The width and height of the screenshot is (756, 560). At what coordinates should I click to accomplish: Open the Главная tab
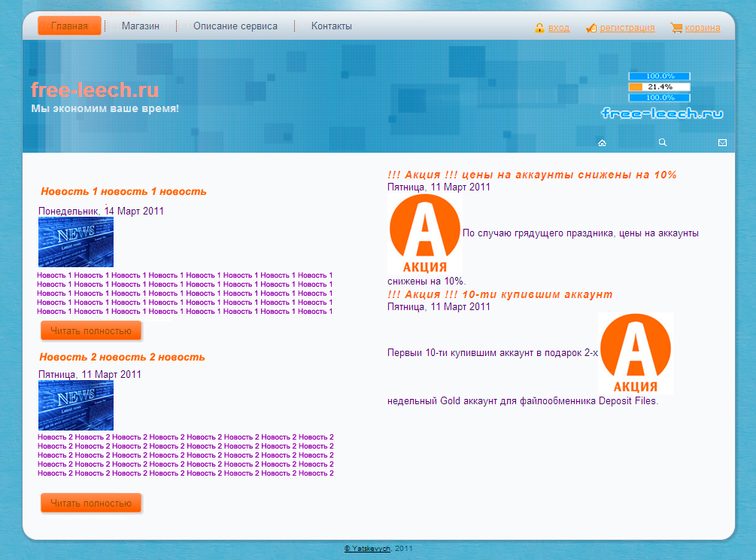click(x=69, y=26)
